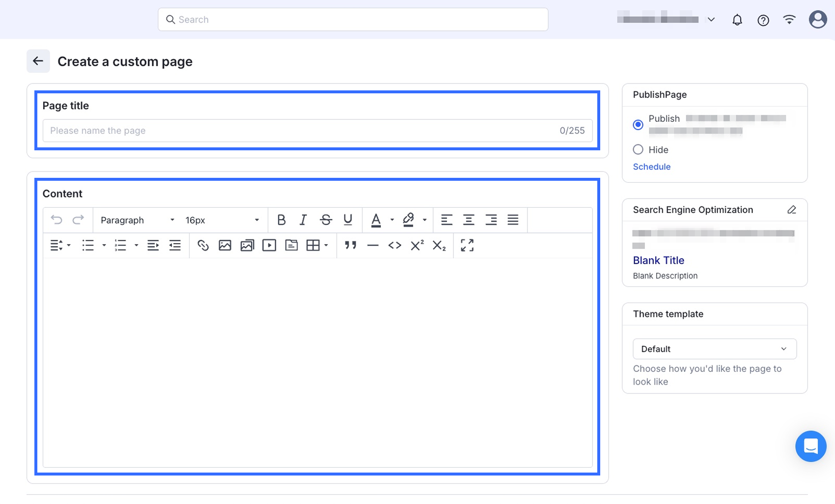Click the Bold formatting icon
Image resolution: width=835 pixels, height=504 pixels.
[x=281, y=220]
